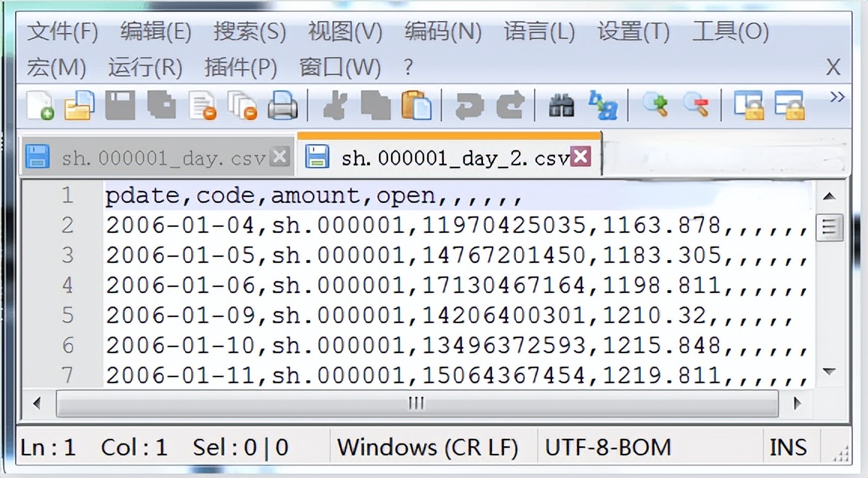The height and width of the screenshot is (478, 868).
Task: Click line number 1 in the margin
Action: [68, 195]
